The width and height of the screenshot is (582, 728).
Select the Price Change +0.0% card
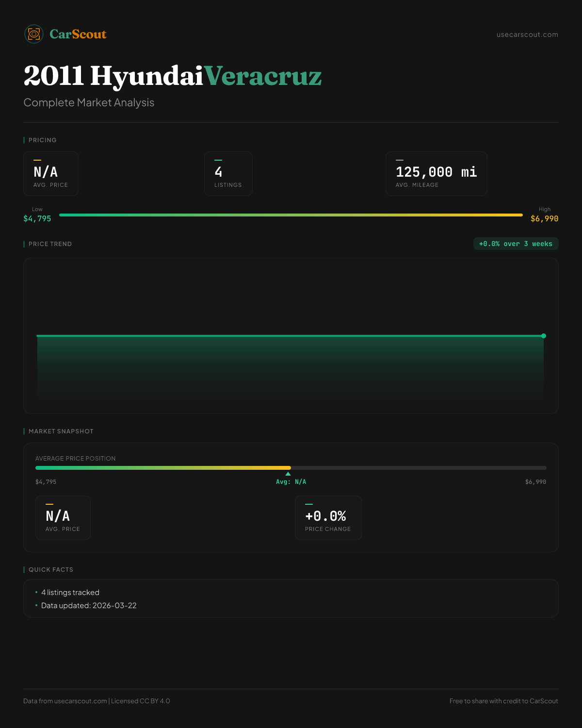(x=328, y=518)
